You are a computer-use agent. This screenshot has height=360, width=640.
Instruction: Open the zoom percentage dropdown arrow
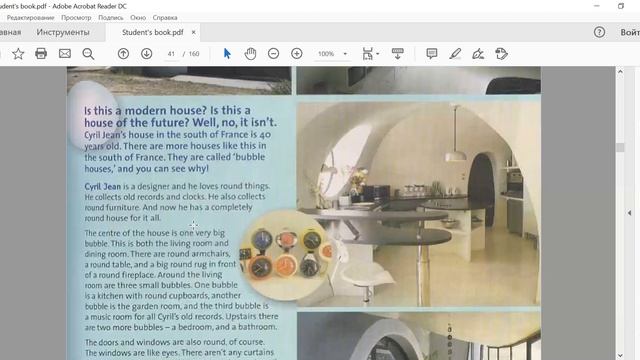[345, 54]
